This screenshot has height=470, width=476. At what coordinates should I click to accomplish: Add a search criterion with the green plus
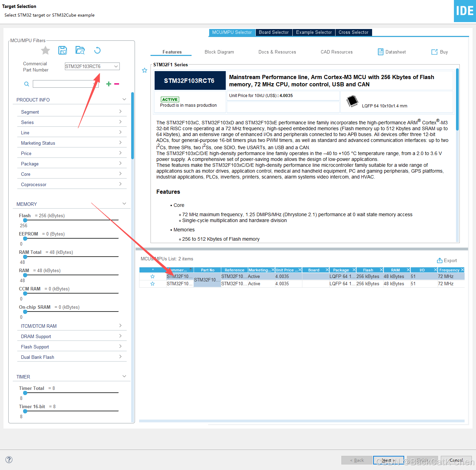[109, 84]
